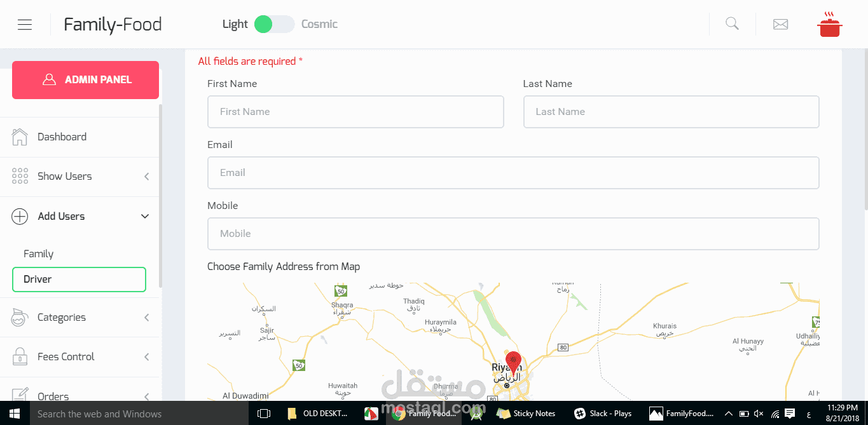Expand Show Users chevron
868x425 pixels.
click(x=146, y=177)
